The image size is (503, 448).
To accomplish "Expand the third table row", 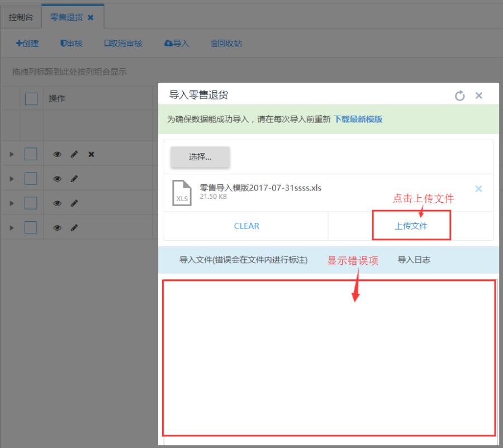I will point(12,203).
